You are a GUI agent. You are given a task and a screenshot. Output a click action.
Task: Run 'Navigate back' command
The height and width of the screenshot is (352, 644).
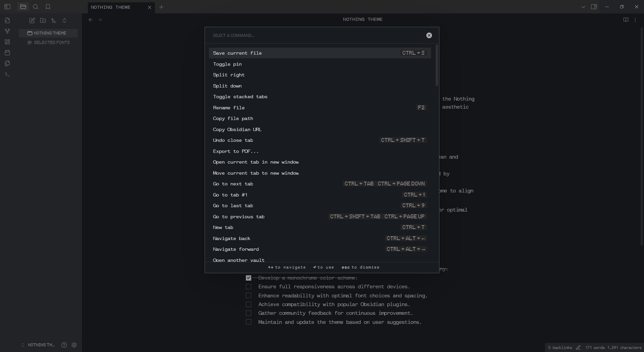point(320,238)
